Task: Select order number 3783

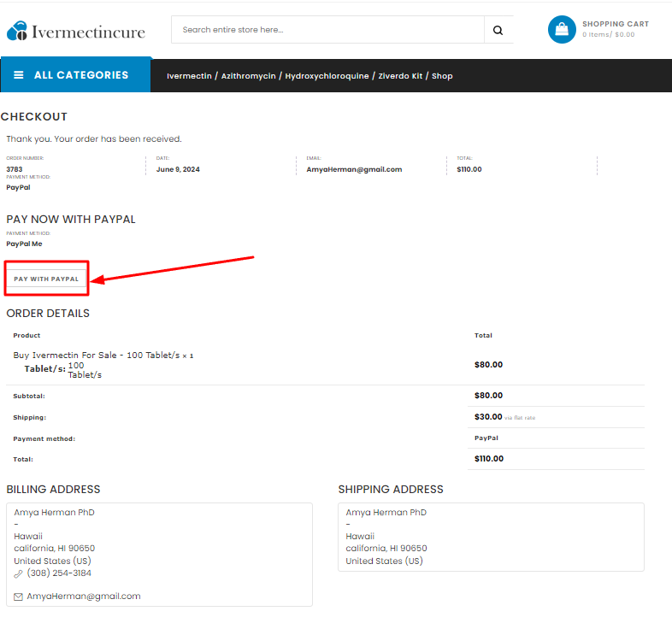Action: [x=15, y=169]
